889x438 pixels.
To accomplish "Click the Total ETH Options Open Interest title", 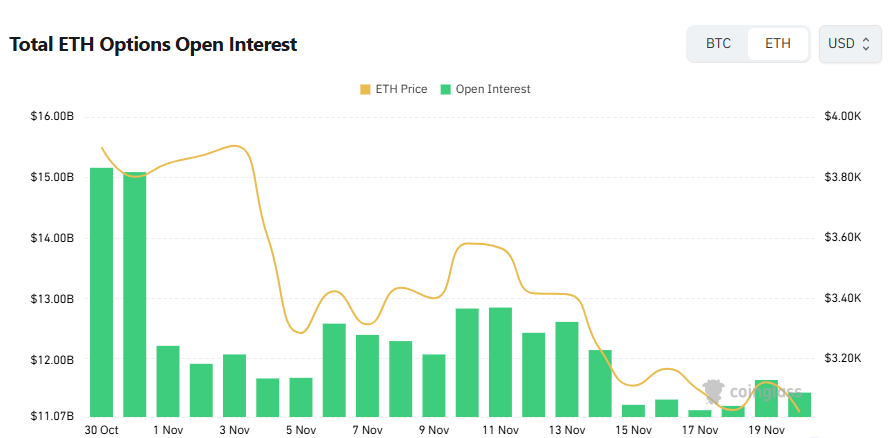I will pos(153,45).
